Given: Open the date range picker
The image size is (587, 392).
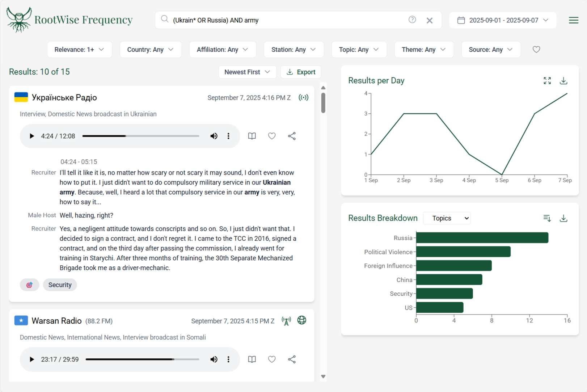Looking at the screenshot, I should (x=503, y=20).
